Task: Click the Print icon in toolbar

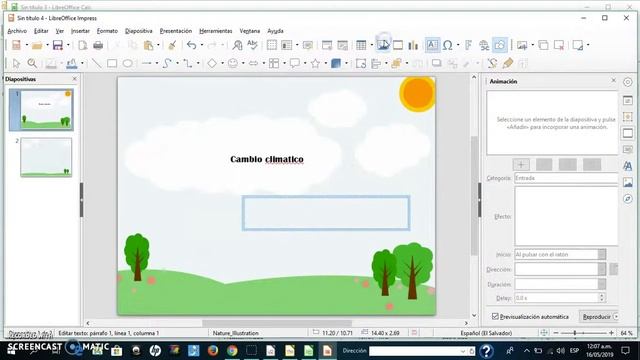Action: point(98,45)
